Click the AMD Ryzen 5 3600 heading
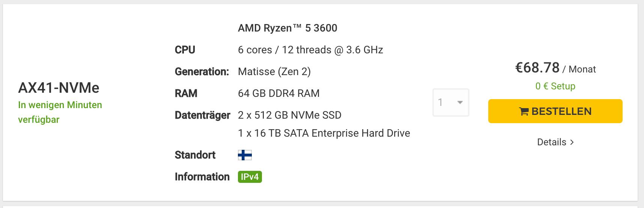Image resolution: width=644 pixels, height=208 pixels. coord(287,28)
